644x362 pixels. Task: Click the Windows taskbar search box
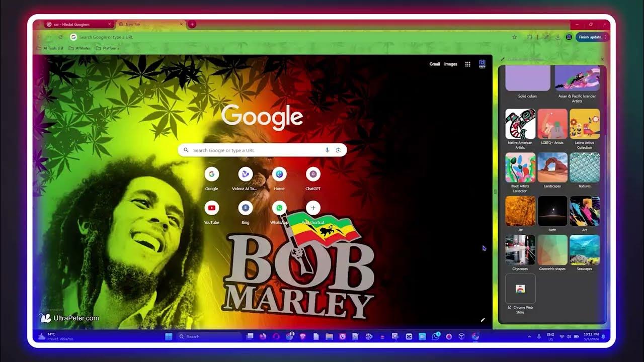pyautogui.click(x=210, y=336)
